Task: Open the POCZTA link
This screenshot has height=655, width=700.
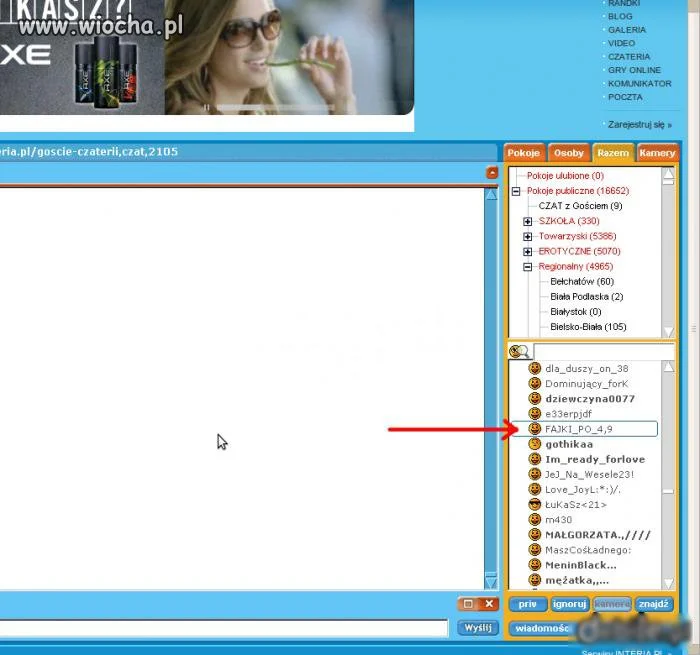Action: (625, 97)
